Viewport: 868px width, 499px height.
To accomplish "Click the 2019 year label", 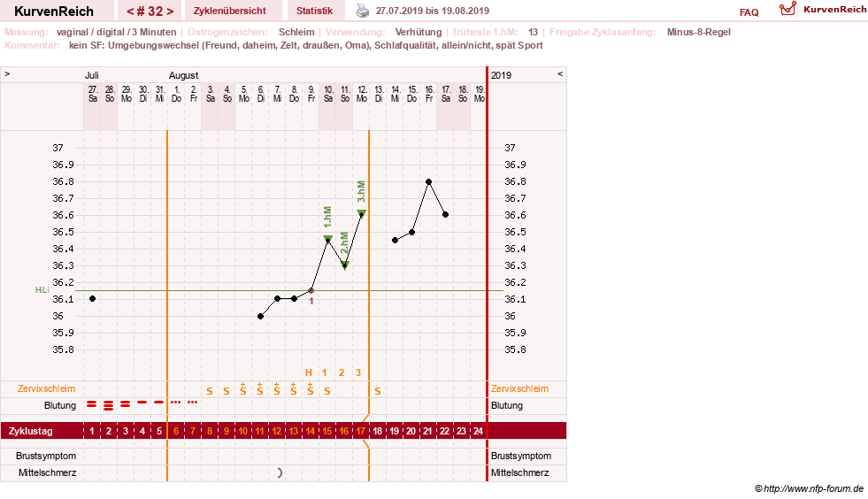I will (x=501, y=75).
